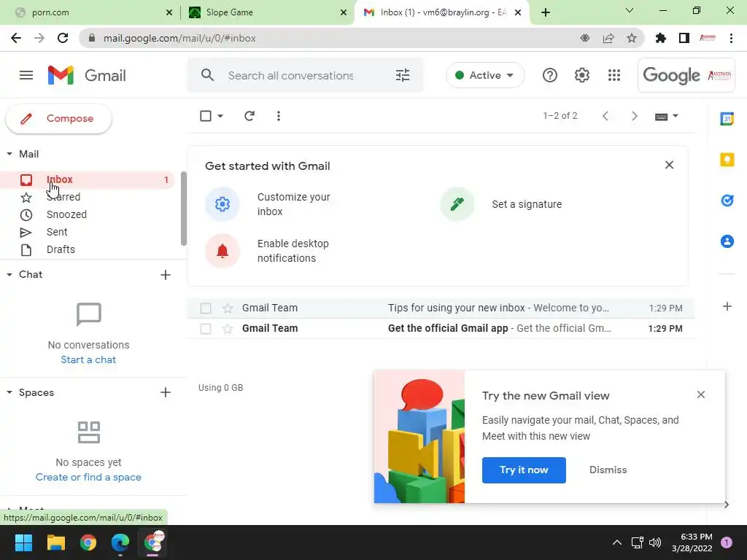The width and height of the screenshot is (747, 560).
Task: Click the Compose button
Action: 58,119
